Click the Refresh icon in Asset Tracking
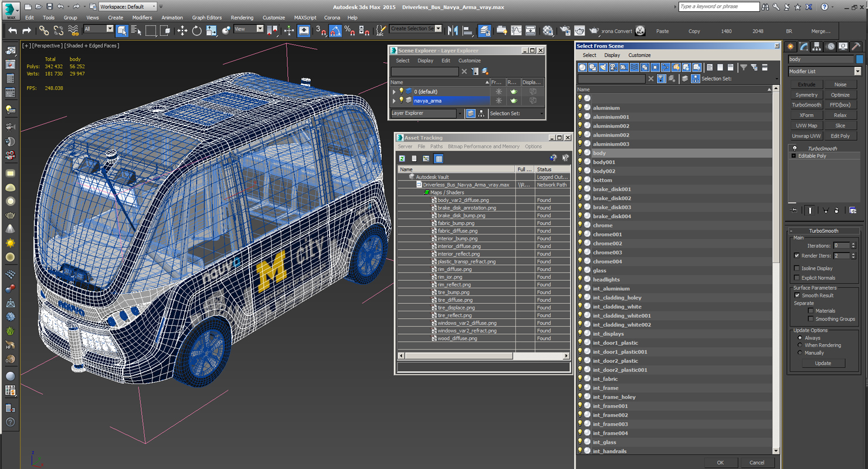868x469 pixels. [x=402, y=158]
